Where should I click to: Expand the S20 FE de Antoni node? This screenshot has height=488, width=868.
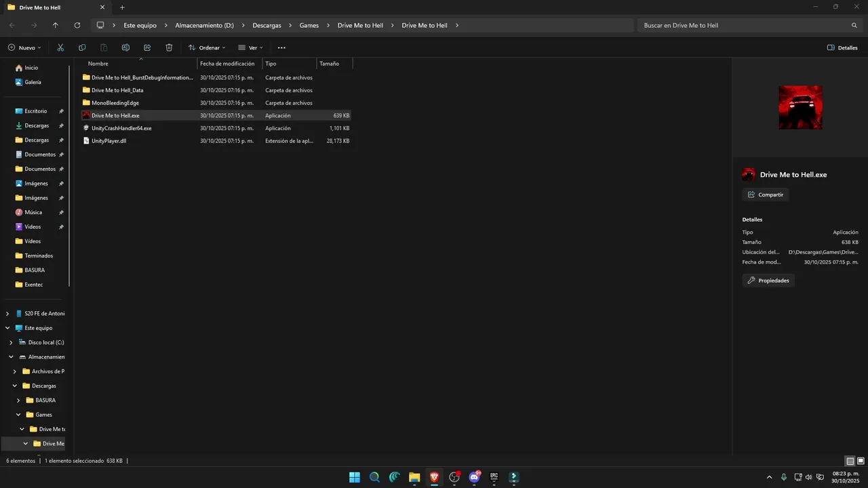click(7, 314)
